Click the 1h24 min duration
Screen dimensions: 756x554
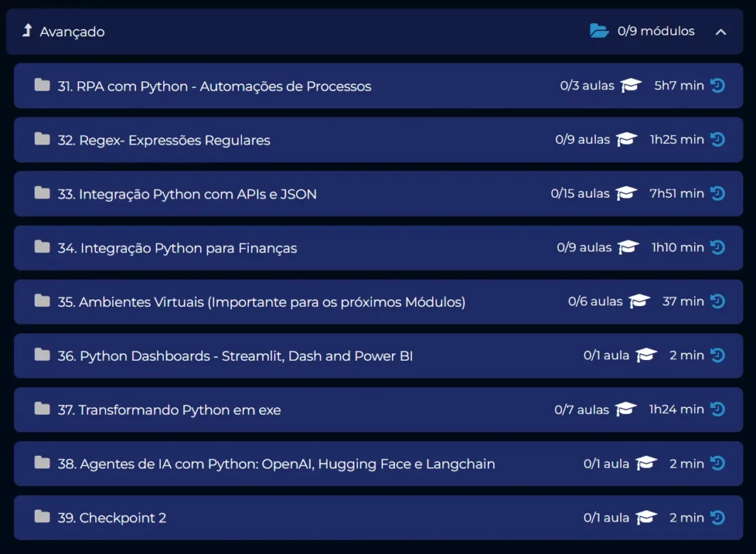[x=676, y=409]
